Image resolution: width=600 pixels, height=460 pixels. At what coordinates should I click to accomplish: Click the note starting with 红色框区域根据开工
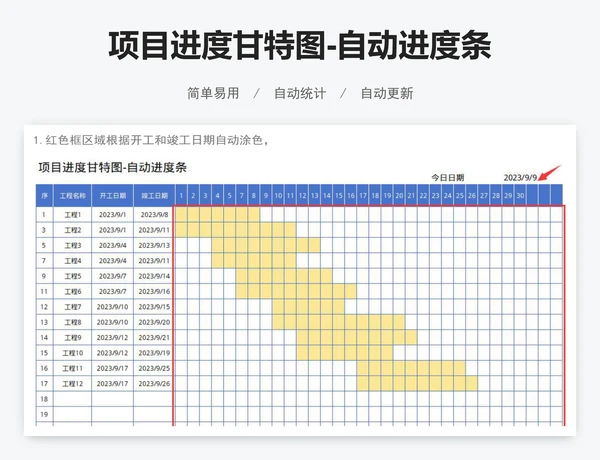151,140
